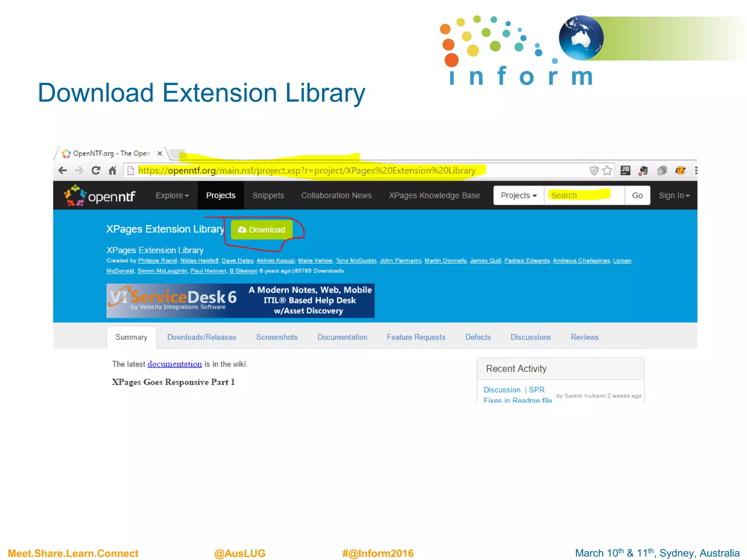Switch to Reviews tab
747x560 pixels.
[x=584, y=337]
